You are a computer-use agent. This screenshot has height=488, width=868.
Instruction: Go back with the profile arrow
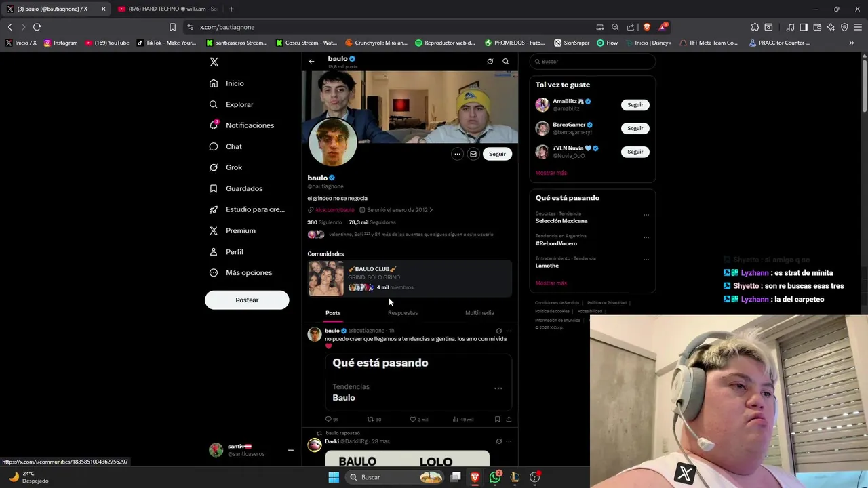pos(311,62)
